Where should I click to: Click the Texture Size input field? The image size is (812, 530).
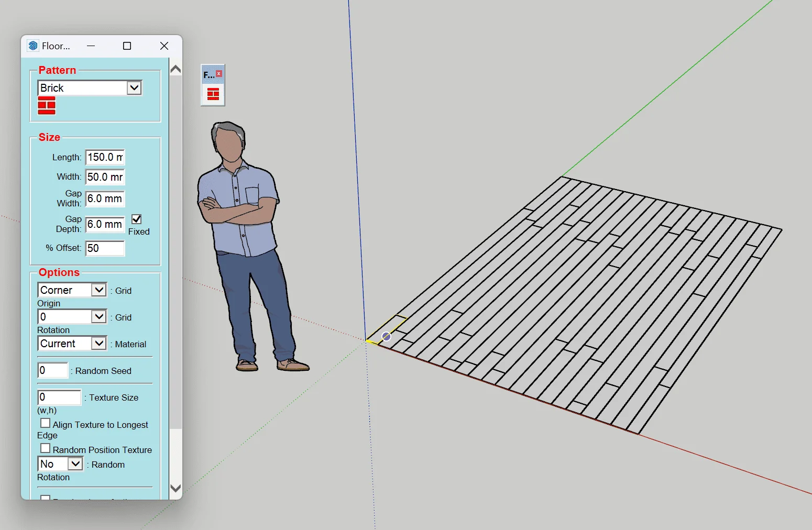(59, 397)
